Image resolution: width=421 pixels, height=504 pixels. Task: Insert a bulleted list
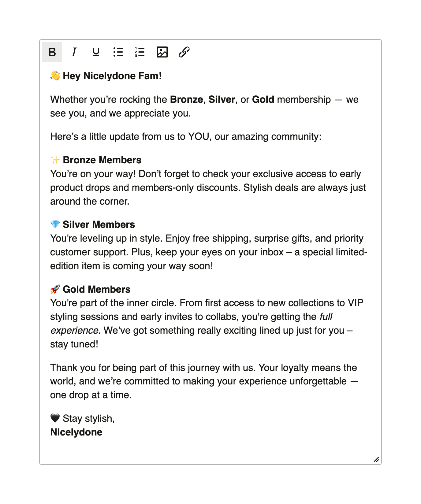[x=118, y=52]
